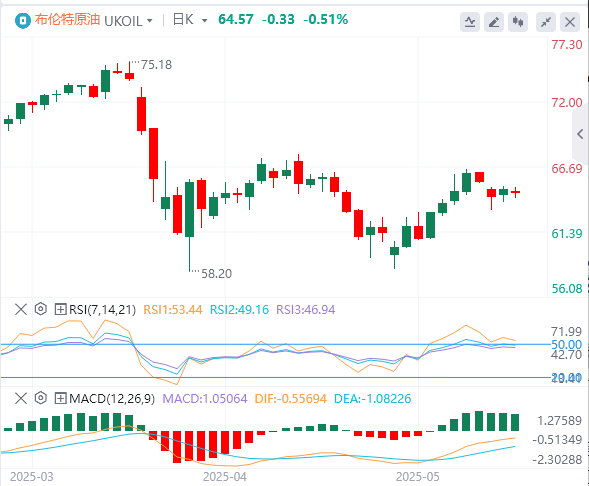This screenshot has height=486, width=589.
Task: Switch chart type via candlestick icon
Action: click(x=518, y=22)
